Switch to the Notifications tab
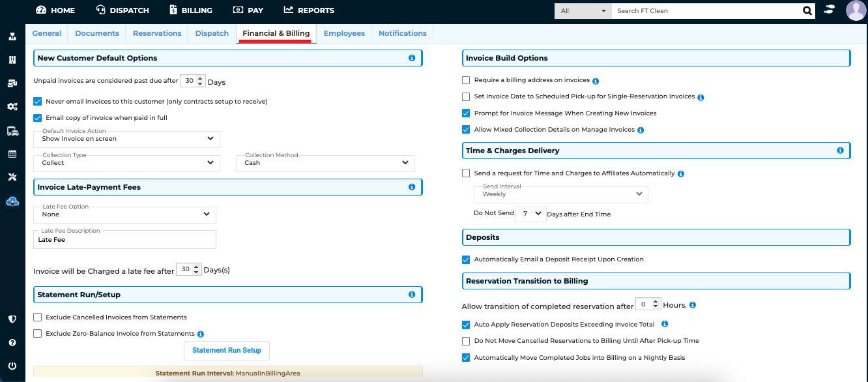The height and width of the screenshot is (382, 868). (x=403, y=33)
